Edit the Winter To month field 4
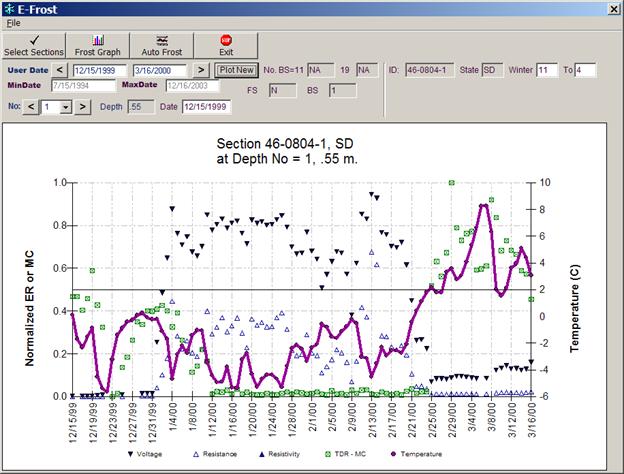 (585, 70)
